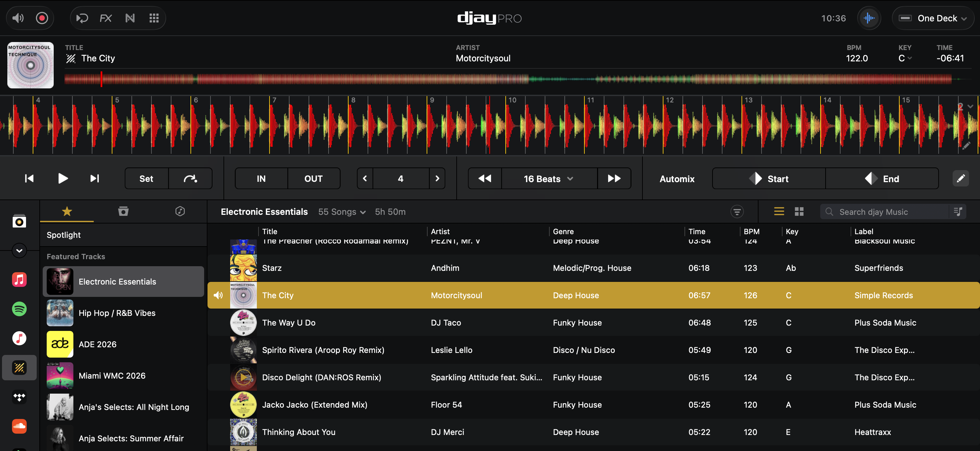Image resolution: width=980 pixels, height=451 pixels.
Task: Open TIDAL source in sidebar
Action: coord(19,397)
